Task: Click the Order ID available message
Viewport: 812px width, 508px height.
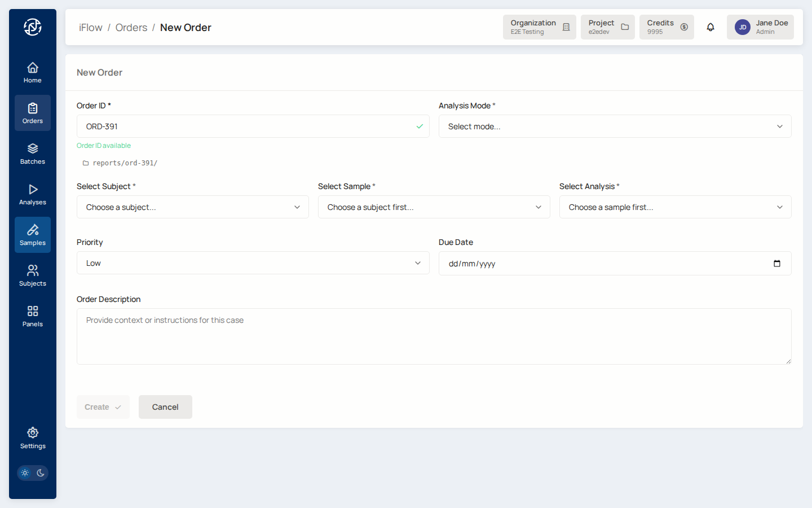Action: tap(104, 146)
